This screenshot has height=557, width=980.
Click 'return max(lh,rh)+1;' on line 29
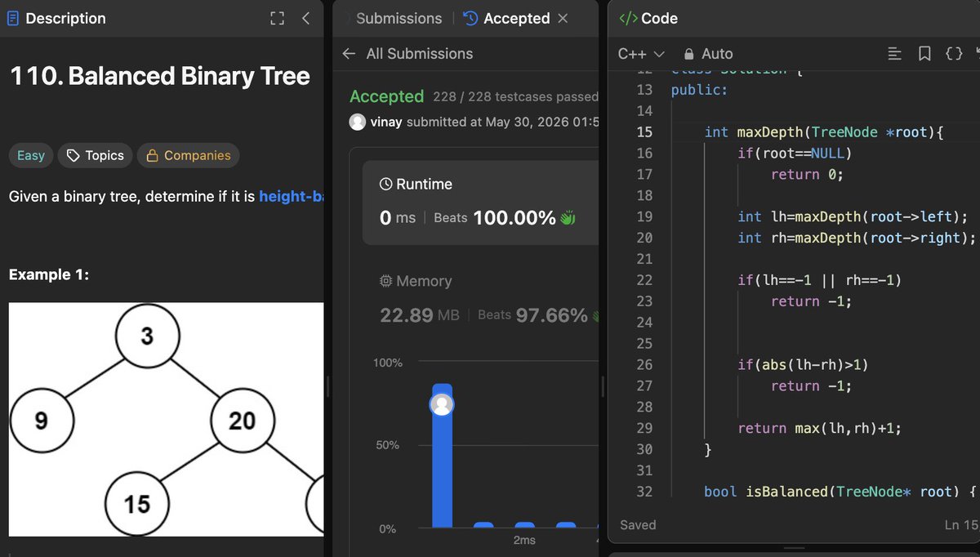tap(819, 428)
